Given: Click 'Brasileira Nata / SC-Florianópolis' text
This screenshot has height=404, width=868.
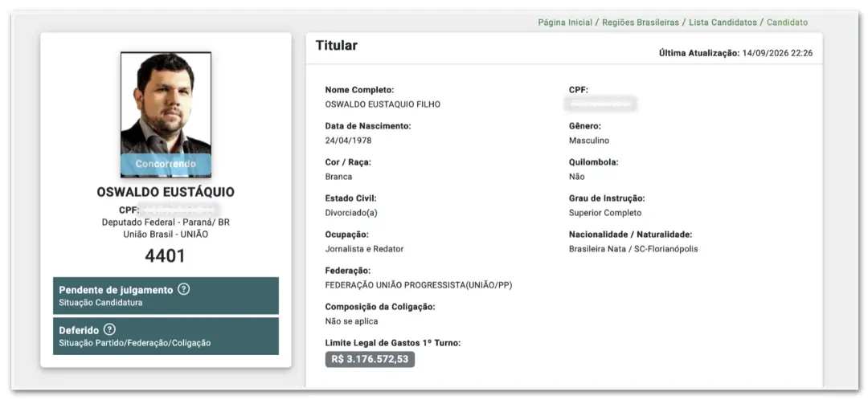Looking at the screenshot, I should tap(633, 249).
